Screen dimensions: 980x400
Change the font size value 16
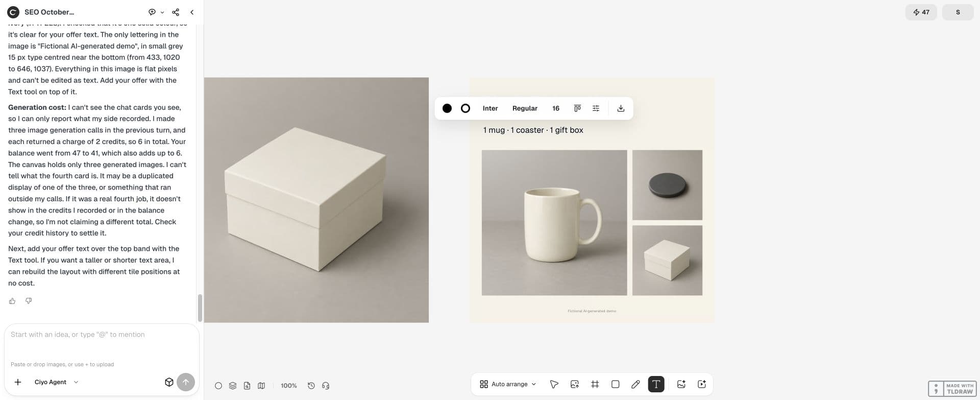pyautogui.click(x=556, y=108)
